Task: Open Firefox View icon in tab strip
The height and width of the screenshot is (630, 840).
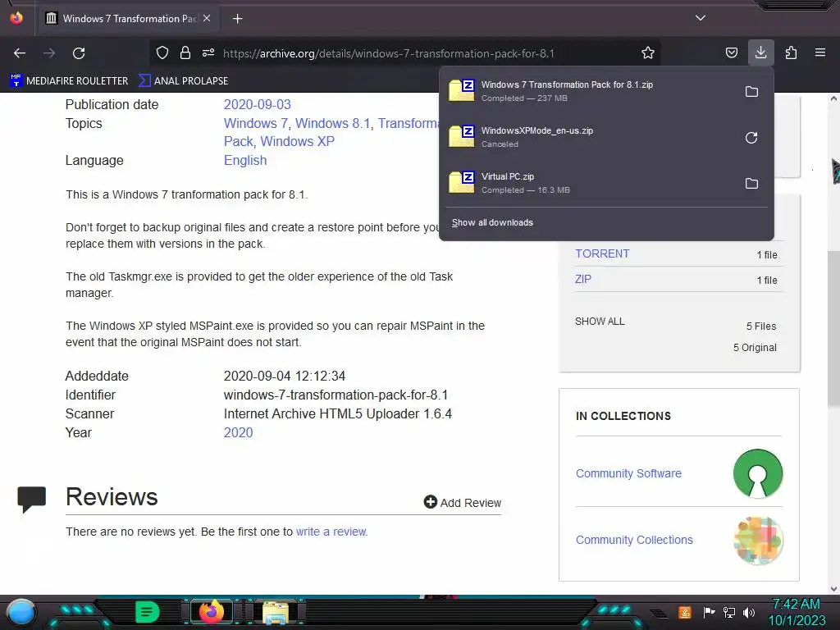Action: [16, 18]
